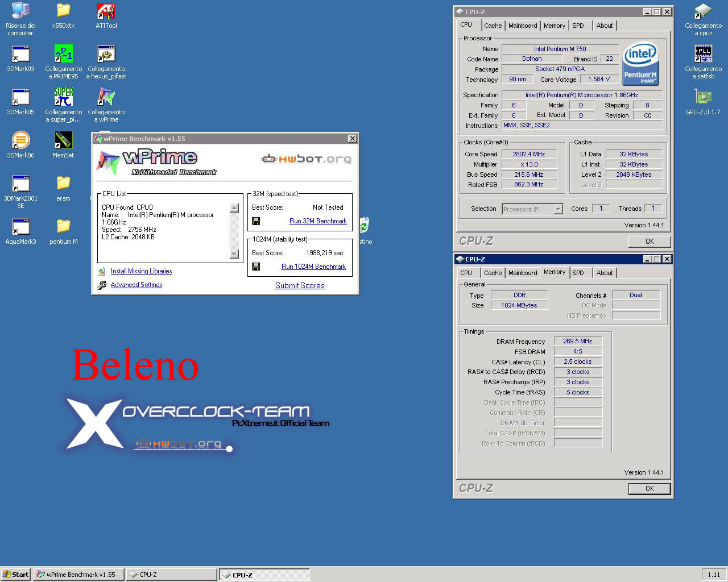Select the active CPU-Z taskbar button
This screenshot has width=728, height=582.
(264, 575)
